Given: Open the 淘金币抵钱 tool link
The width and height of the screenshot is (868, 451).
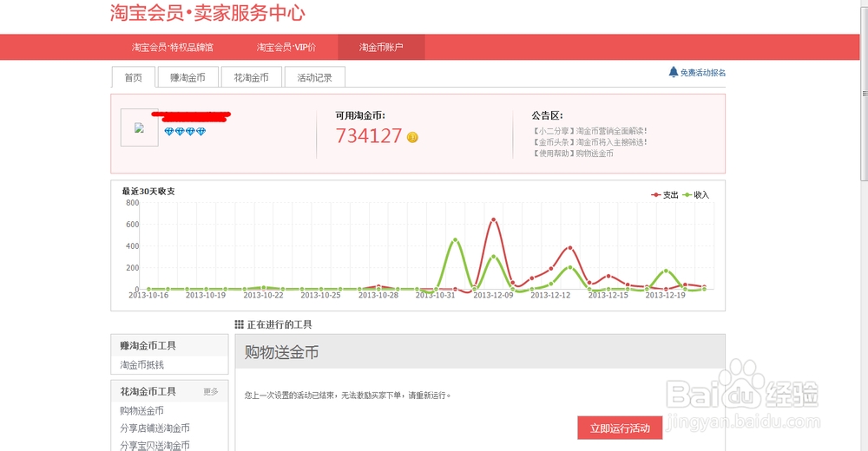Looking at the screenshot, I should 141,365.
